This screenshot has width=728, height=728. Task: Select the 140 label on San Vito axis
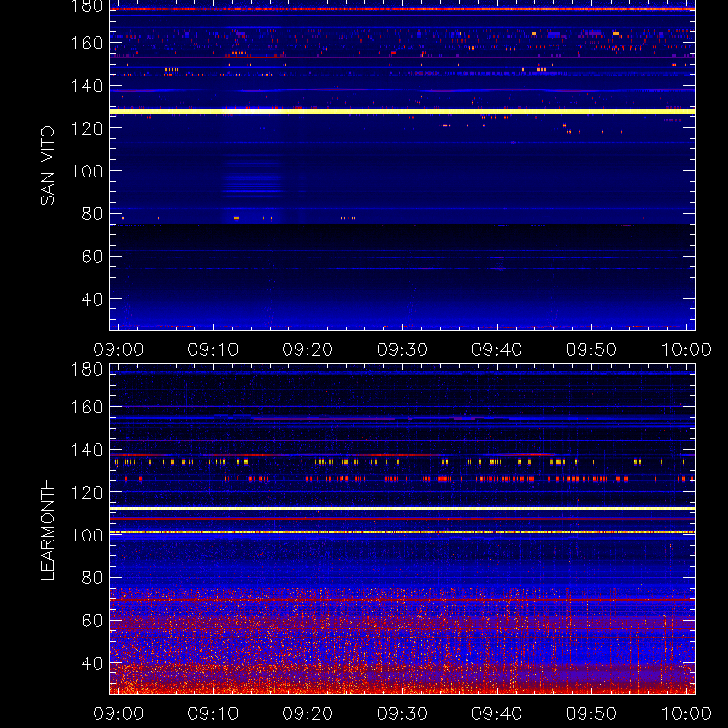point(86,86)
